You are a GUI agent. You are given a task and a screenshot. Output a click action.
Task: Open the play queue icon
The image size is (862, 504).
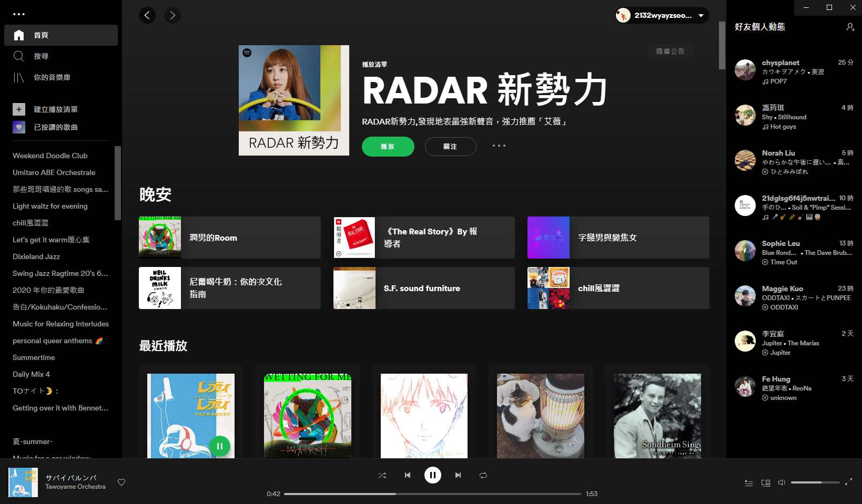pos(749,483)
